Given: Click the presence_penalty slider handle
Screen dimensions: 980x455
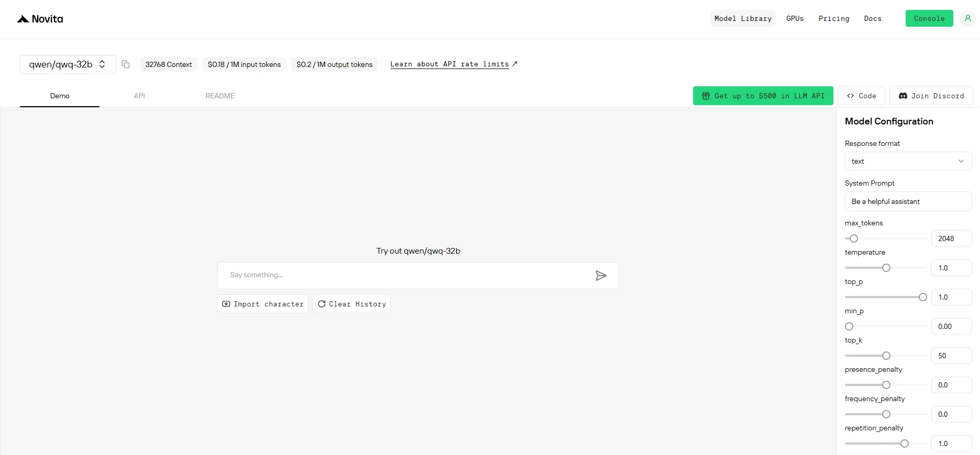Looking at the screenshot, I should tap(886, 385).
